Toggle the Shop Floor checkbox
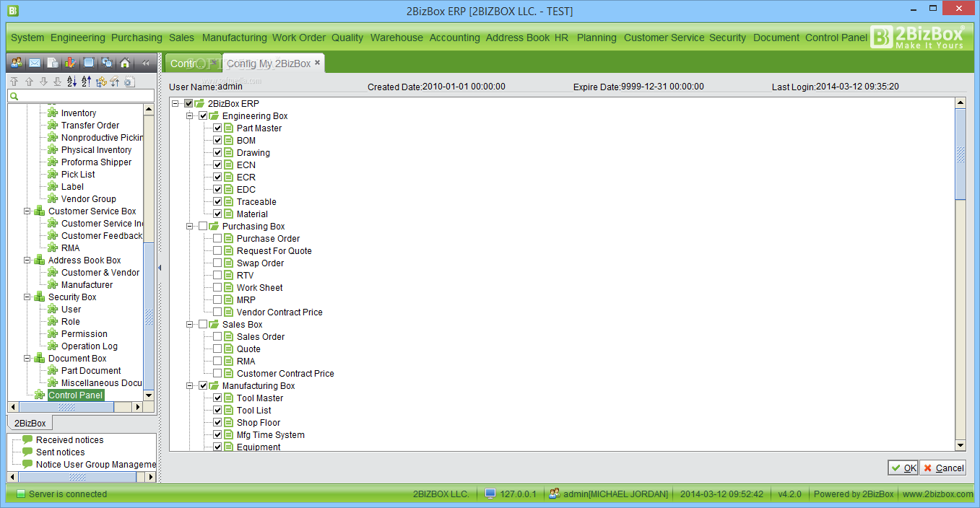 (x=217, y=422)
